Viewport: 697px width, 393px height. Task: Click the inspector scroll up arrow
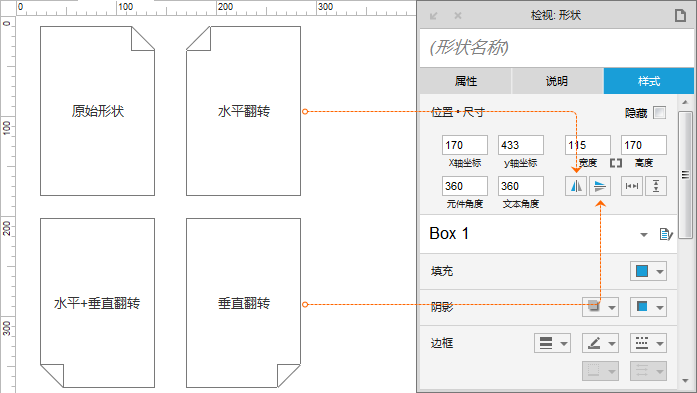(x=685, y=102)
